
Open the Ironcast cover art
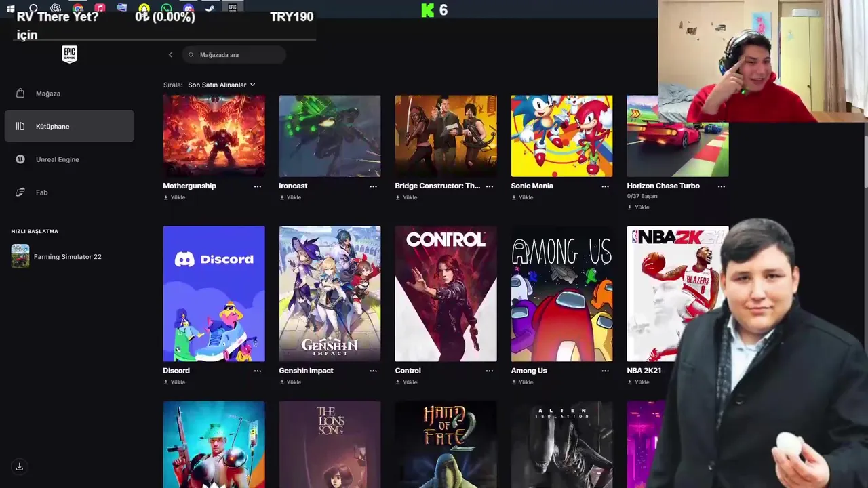330,136
